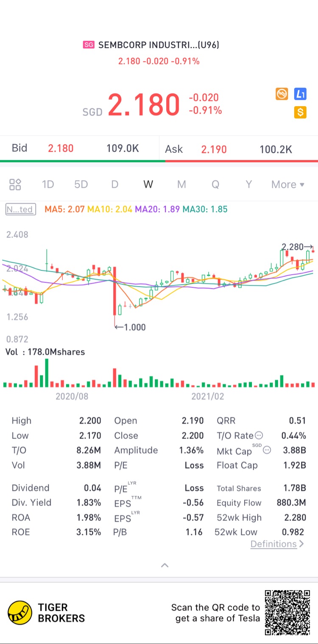Open the Definitions link
Screen dimensions: 318x644
coord(277,544)
